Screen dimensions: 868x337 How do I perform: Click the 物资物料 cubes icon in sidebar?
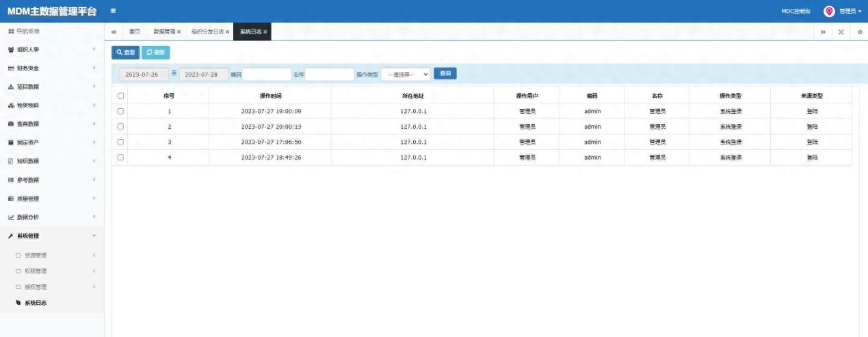(x=10, y=105)
